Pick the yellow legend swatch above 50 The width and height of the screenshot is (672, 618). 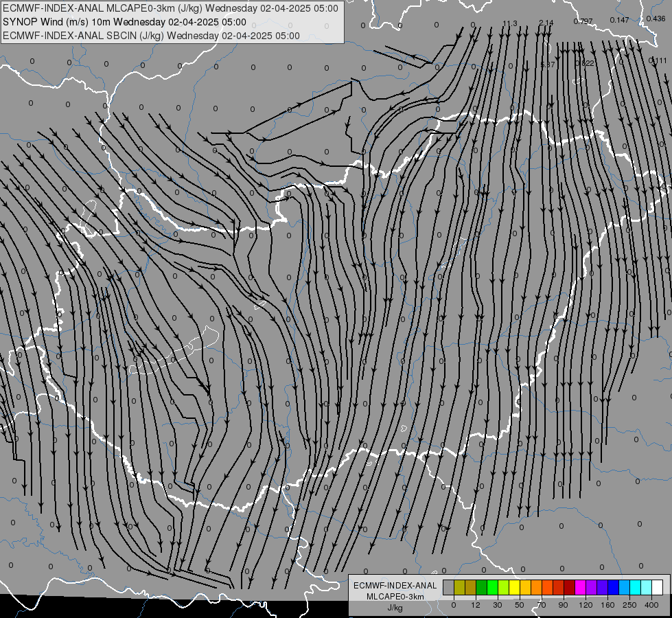tap(514, 587)
